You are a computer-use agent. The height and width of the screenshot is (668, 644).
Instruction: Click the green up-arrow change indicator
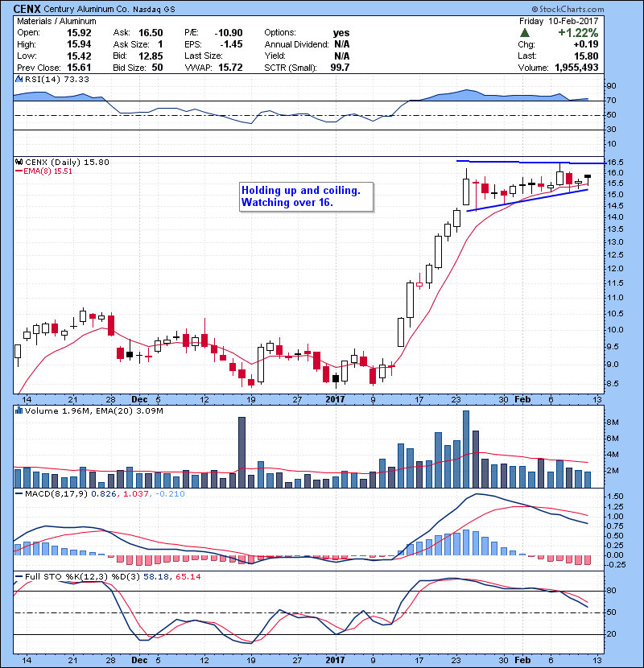coord(525,33)
